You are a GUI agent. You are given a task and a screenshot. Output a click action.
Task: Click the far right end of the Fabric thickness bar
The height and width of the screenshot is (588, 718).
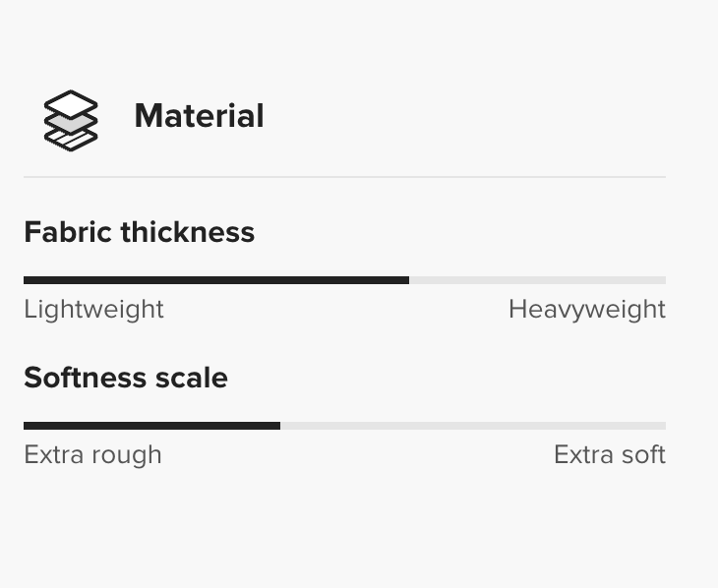664,280
